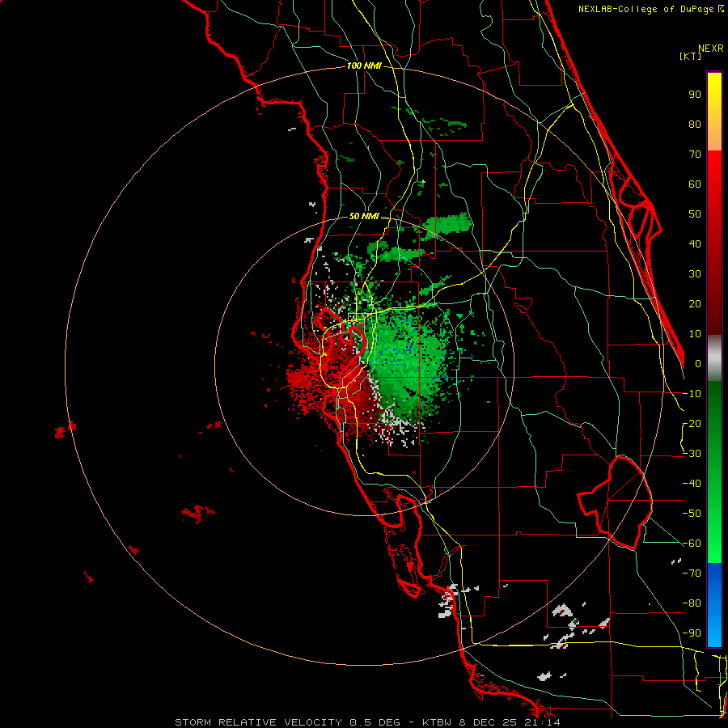728x728 pixels.
Task: Click the 80 value on velocity scale
Action: click(695, 125)
